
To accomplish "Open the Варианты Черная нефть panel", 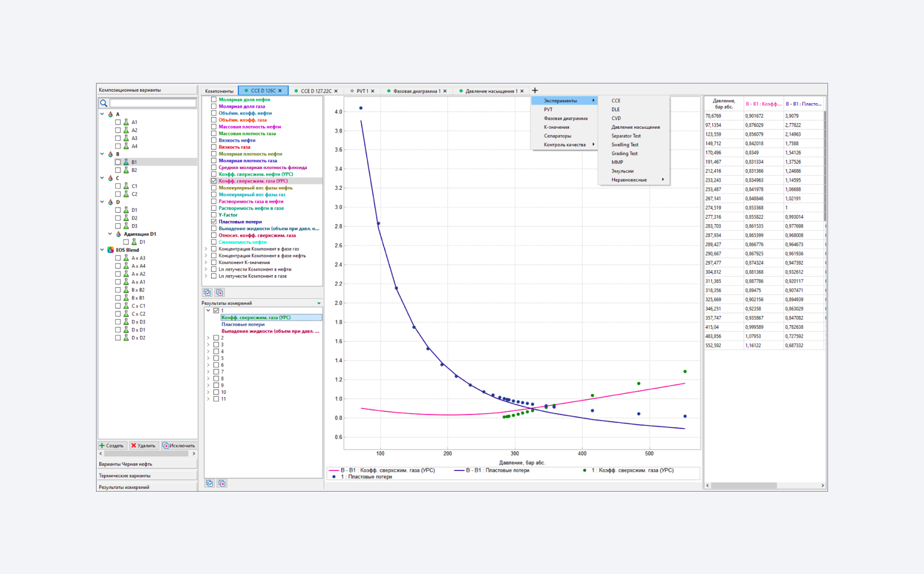I will tap(147, 464).
